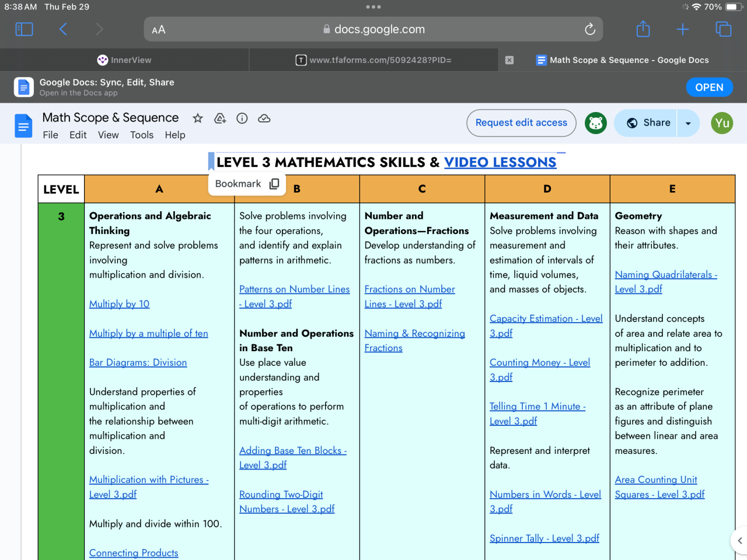Open the File menu

(50, 135)
